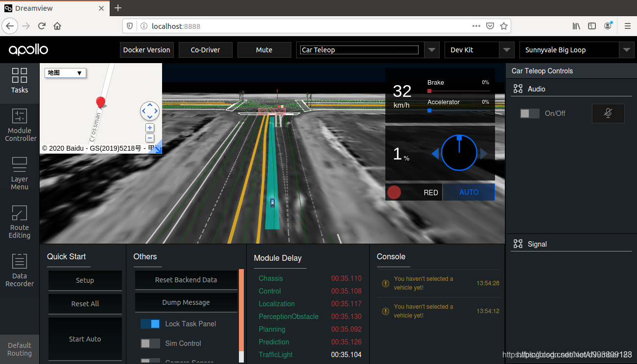Open the Module Controller sidebar icon

click(20, 126)
